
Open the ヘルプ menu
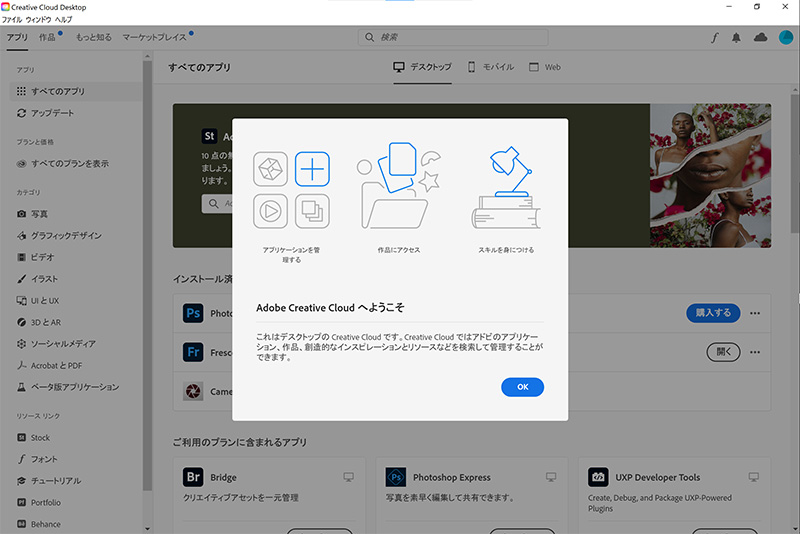(63, 20)
